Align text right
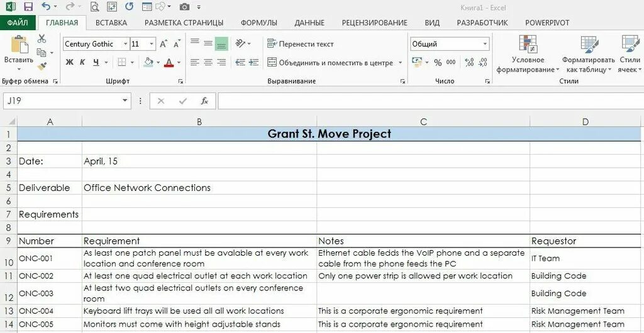Image resolution: width=644 pixels, height=333 pixels. click(222, 62)
